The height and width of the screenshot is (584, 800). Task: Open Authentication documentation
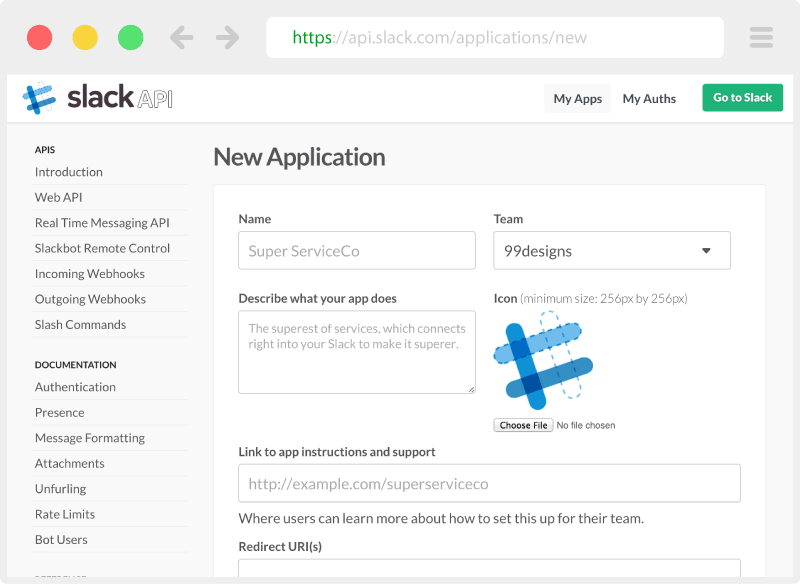75,387
